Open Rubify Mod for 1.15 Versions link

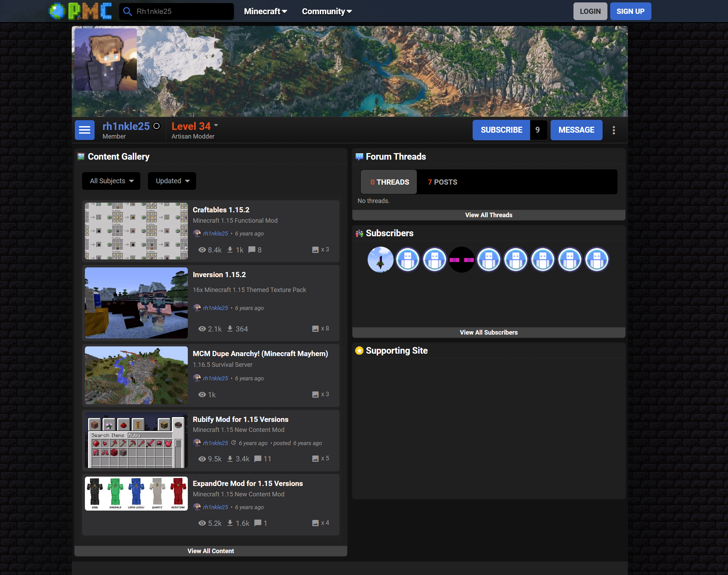click(x=240, y=419)
